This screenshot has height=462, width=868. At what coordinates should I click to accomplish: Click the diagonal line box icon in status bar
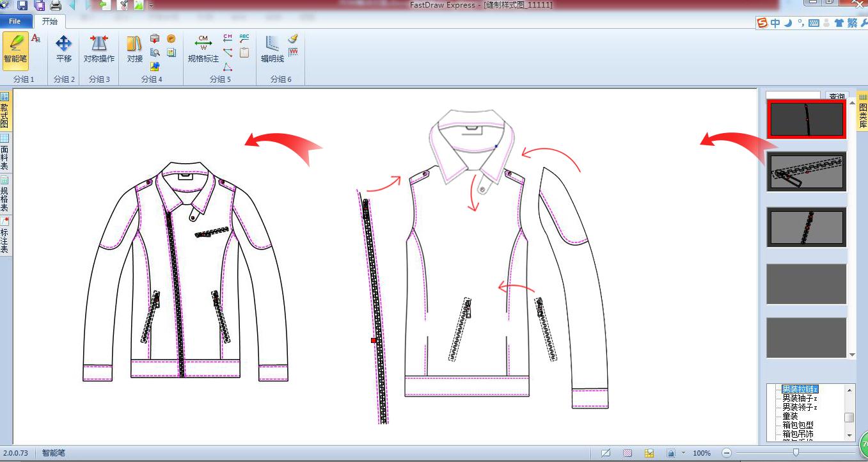coord(606,453)
